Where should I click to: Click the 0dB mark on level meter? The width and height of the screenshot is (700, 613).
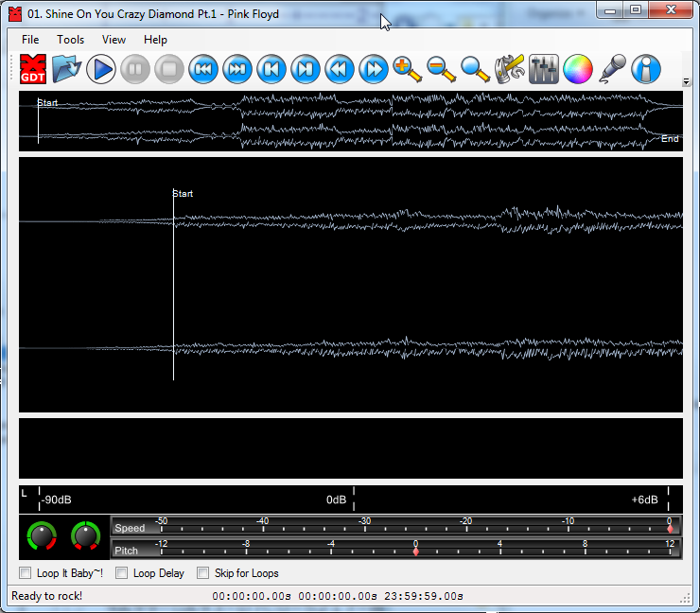(336, 499)
